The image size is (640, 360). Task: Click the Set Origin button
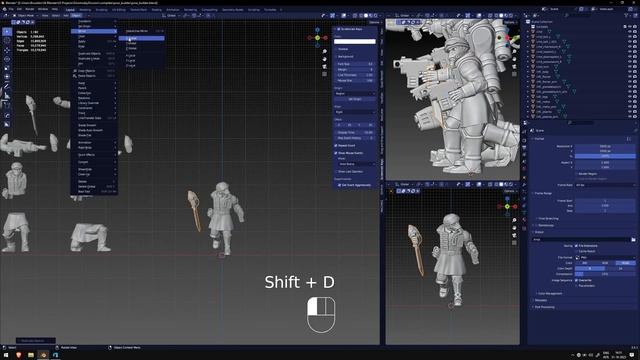pyautogui.click(x=355, y=99)
